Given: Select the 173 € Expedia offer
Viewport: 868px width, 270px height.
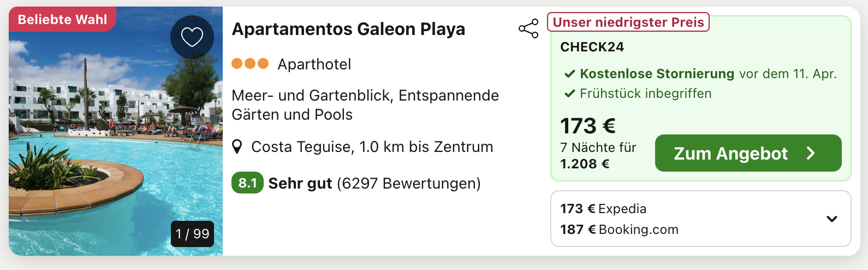Looking at the screenshot, I should 603,209.
